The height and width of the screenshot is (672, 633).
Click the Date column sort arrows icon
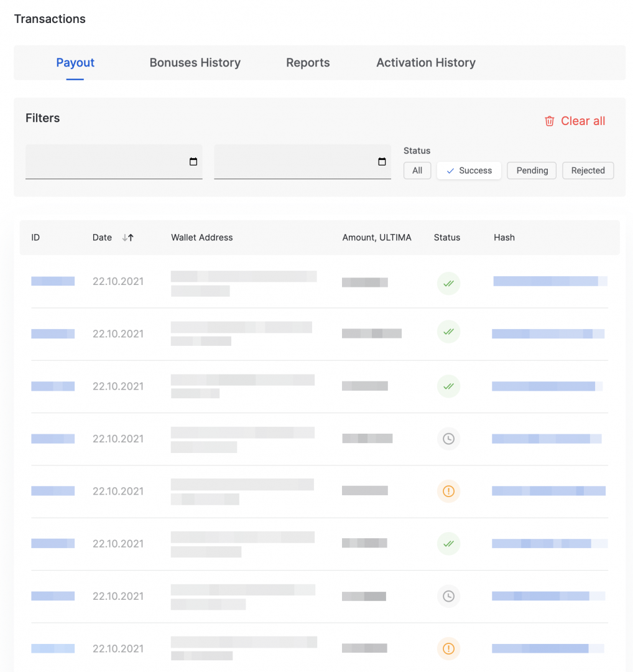(128, 238)
